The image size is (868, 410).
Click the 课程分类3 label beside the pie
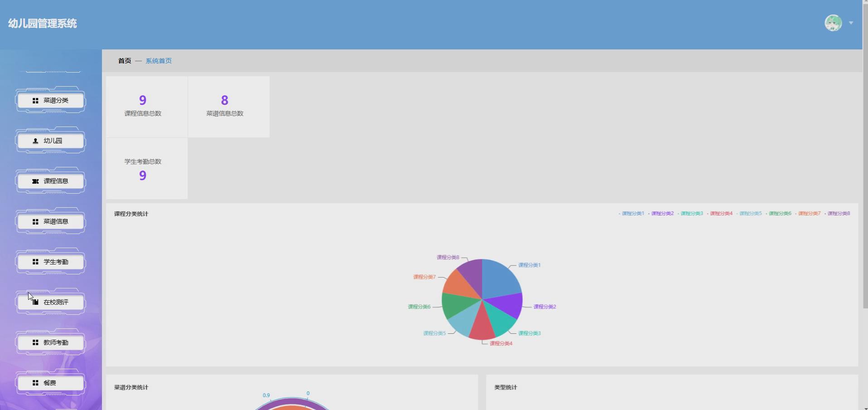(x=530, y=333)
